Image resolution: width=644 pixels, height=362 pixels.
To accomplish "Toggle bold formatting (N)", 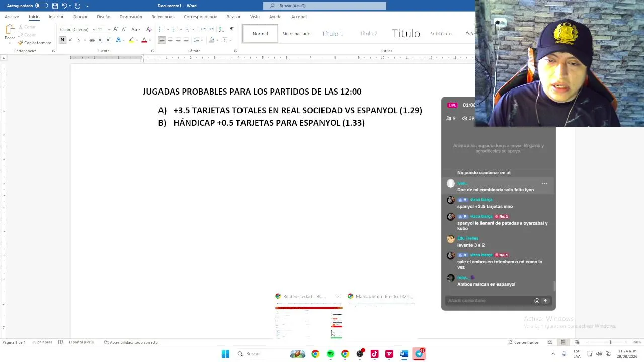I will pos(62,40).
